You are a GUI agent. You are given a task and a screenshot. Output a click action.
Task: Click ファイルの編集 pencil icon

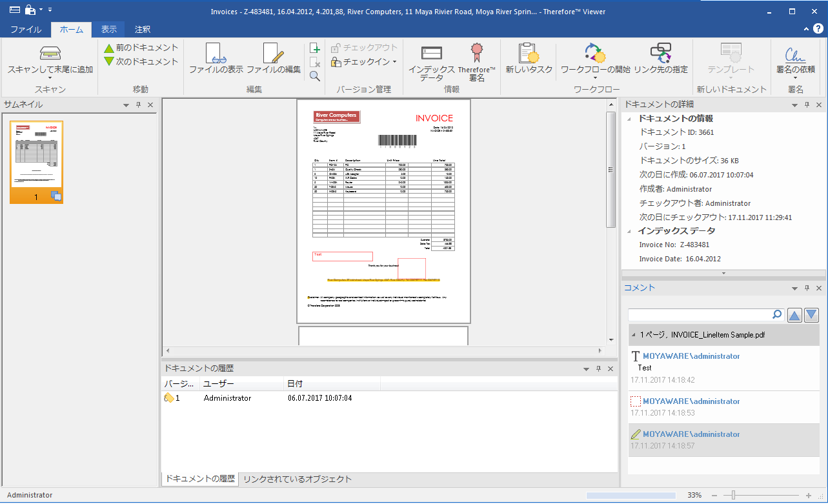274,53
